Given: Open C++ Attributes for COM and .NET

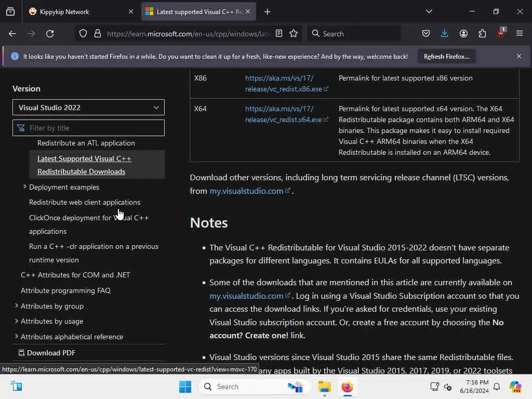Looking at the screenshot, I should point(75,275).
